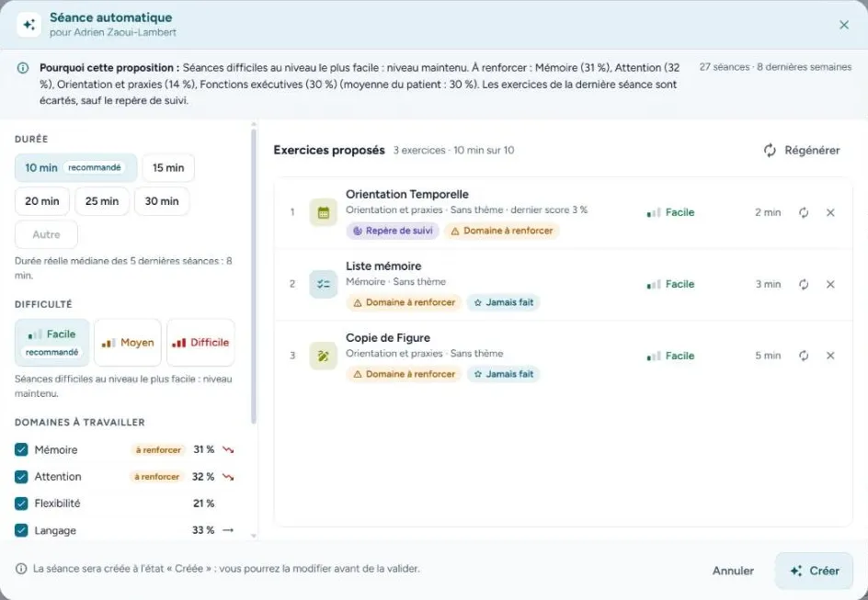
Task: Click the Durée réelle médiane note
Action: pyautogui.click(x=123, y=268)
